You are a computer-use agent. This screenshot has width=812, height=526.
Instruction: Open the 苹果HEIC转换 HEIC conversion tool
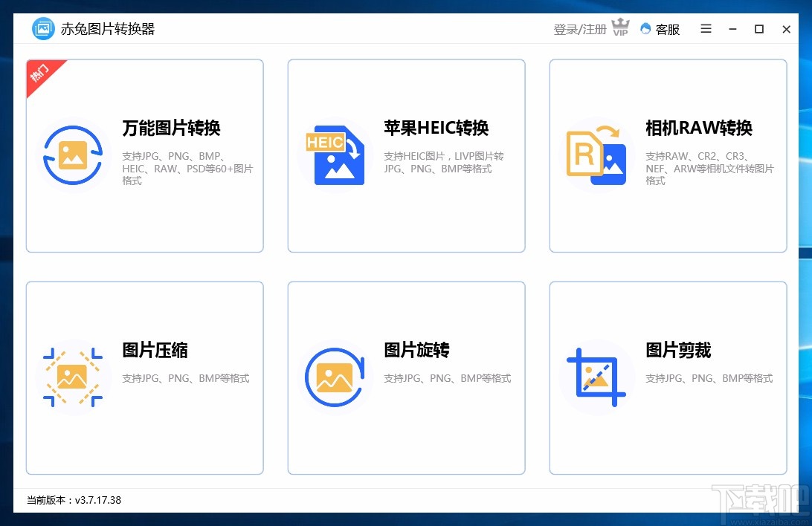pos(406,155)
